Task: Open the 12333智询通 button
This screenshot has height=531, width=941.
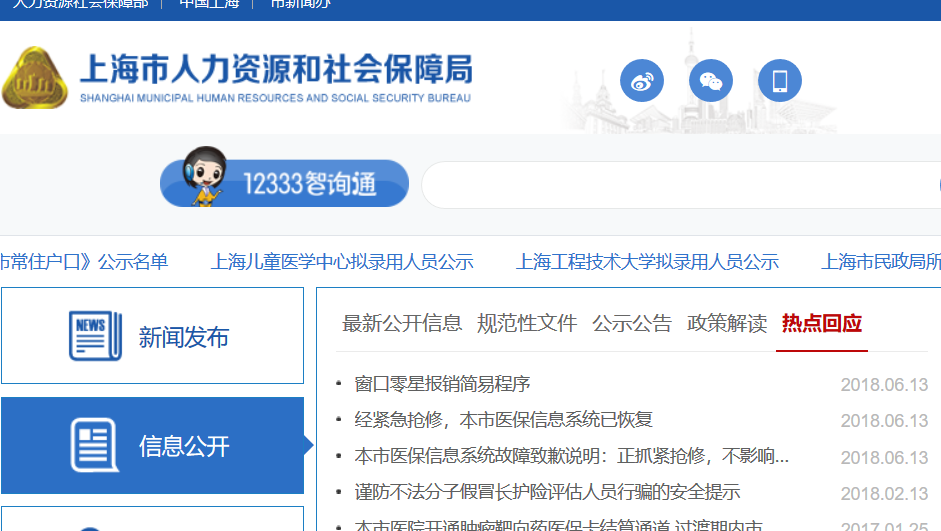Action: [284, 183]
